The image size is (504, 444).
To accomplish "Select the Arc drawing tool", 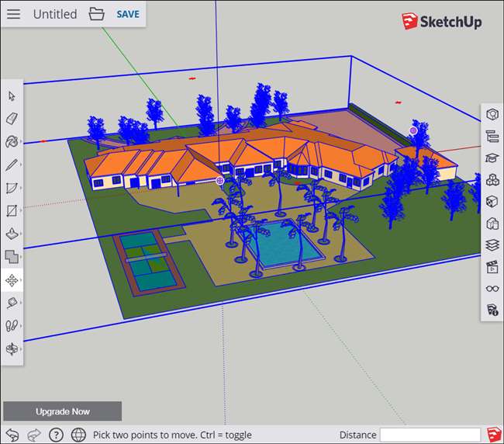I will click(x=12, y=188).
